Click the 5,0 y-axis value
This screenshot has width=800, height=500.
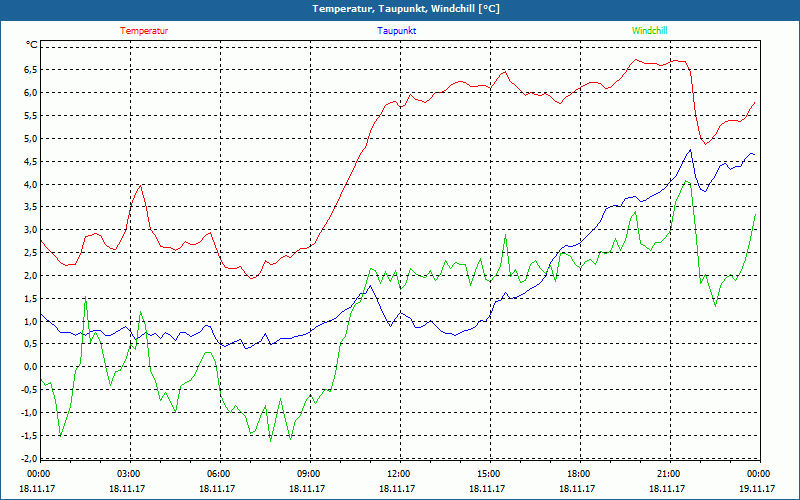click(x=31, y=139)
